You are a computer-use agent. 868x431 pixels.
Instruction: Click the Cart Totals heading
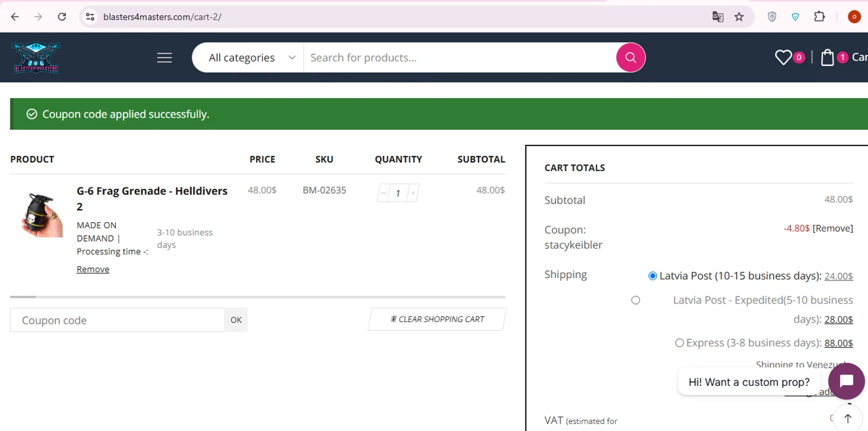click(575, 168)
